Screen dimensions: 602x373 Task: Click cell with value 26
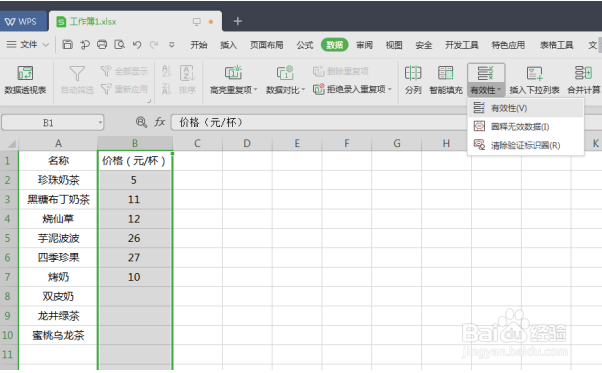[134, 238]
